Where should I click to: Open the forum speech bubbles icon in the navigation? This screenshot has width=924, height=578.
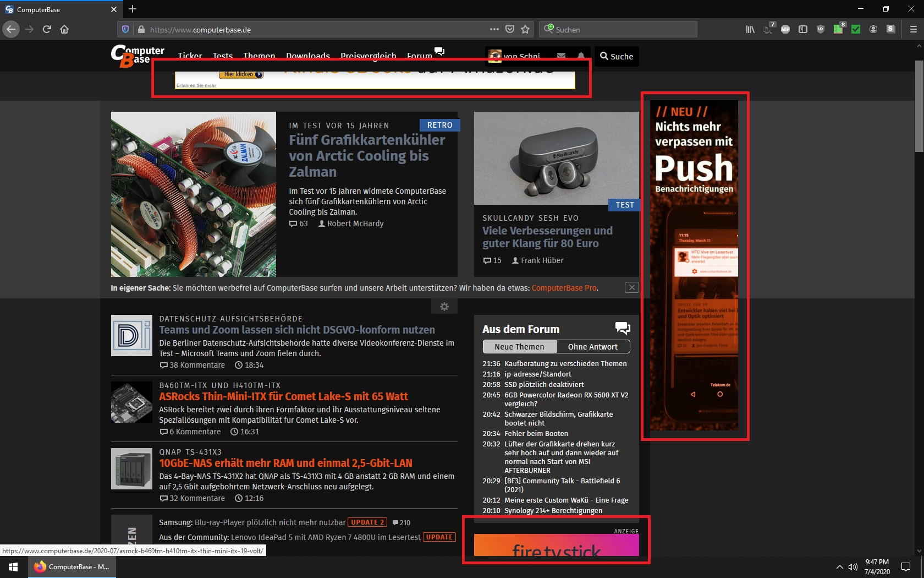[439, 51]
